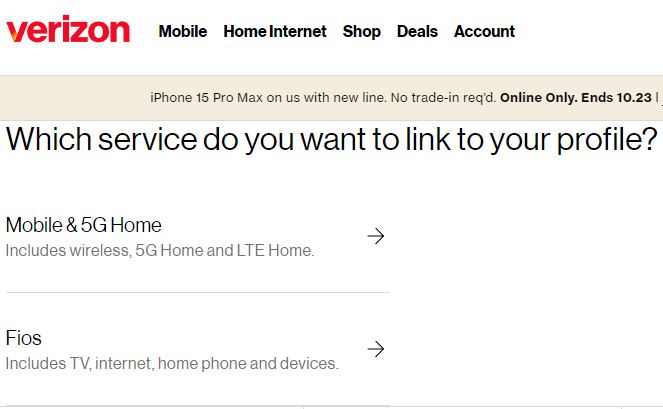Click 'Includes TV, internet, home phone' description

(x=172, y=363)
